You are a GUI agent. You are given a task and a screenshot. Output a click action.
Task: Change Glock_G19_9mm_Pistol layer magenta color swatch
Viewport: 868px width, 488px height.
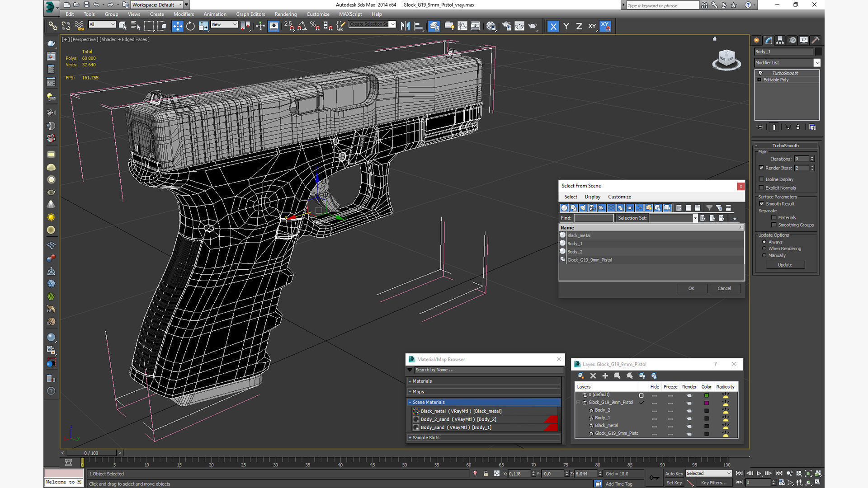tap(707, 403)
